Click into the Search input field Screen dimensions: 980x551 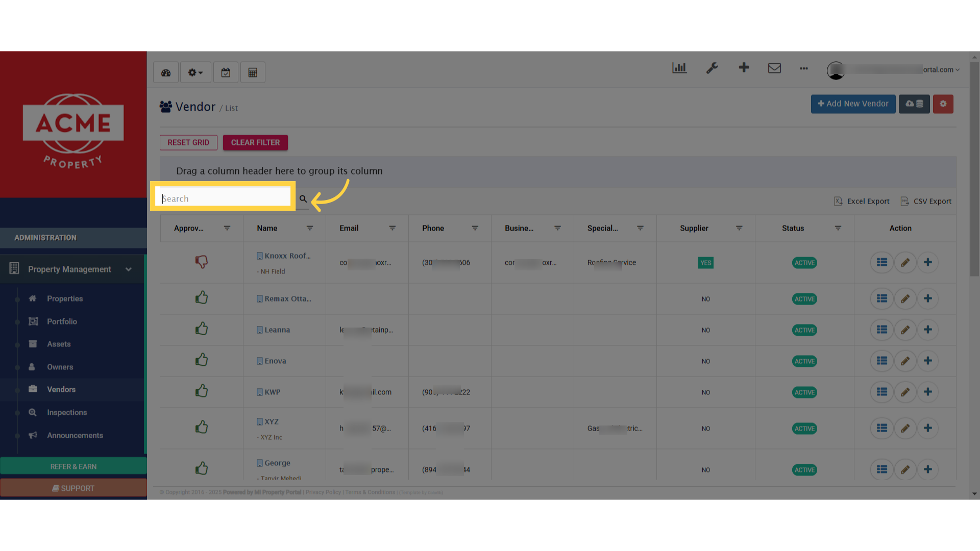[x=224, y=198]
